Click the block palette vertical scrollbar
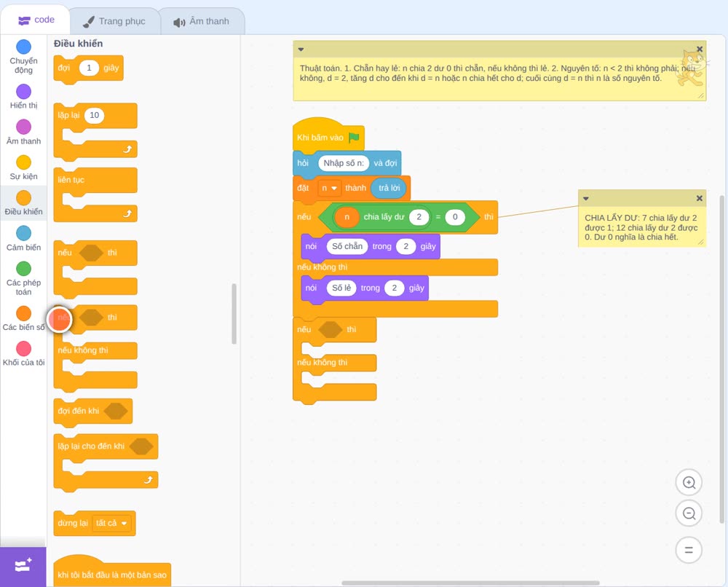 pyautogui.click(x=234, y=313)
